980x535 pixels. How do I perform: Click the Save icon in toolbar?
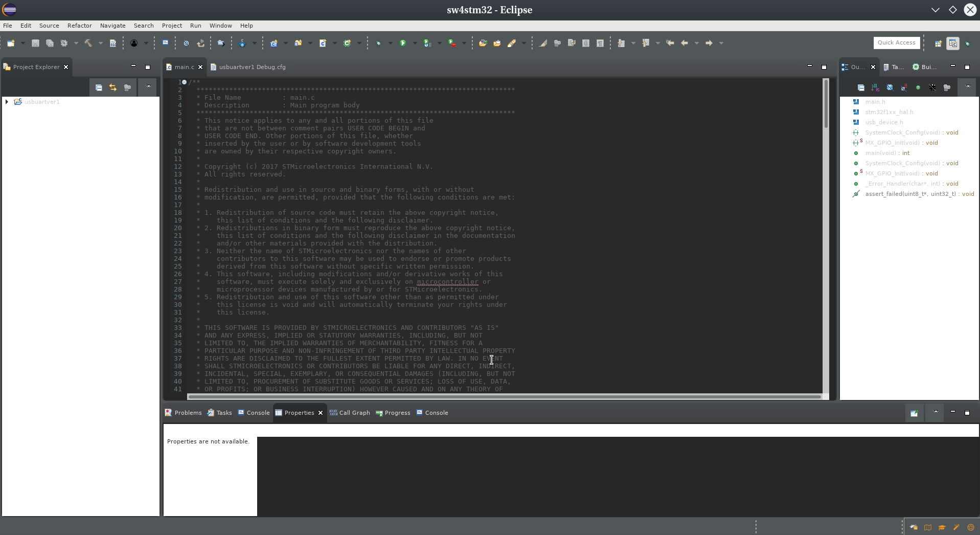(x=35, y=43)
